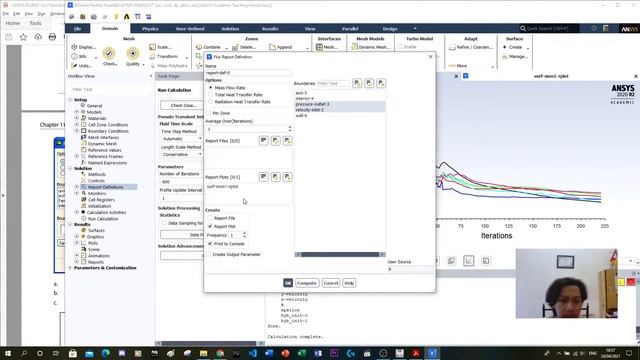
Task: Click the Append zones tool
Action: pyautogui.click(x=281, y=47)
